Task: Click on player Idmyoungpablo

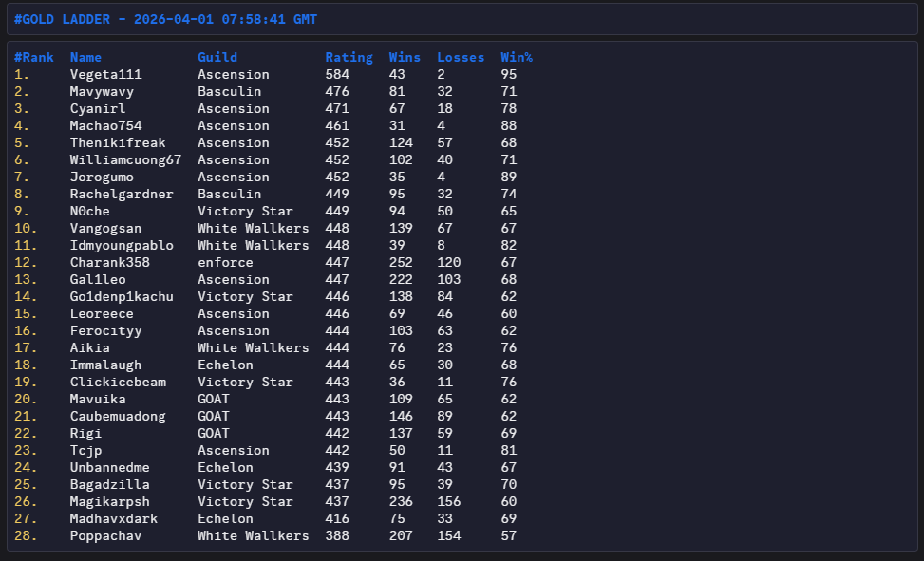Action: (122, 245)
